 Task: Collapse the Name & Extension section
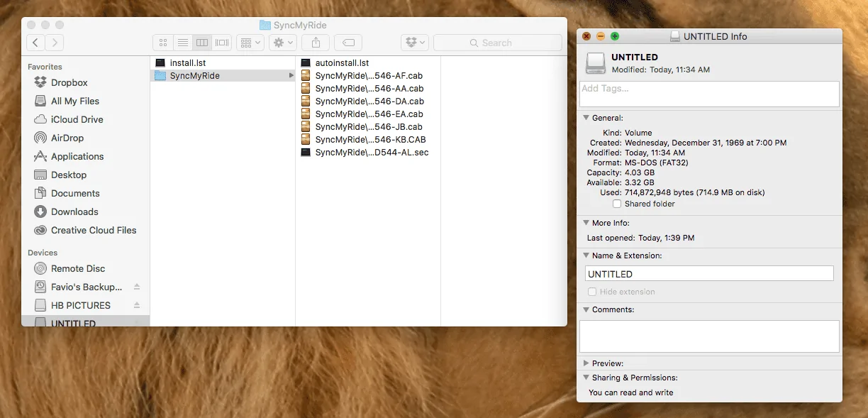[x=586, y=256]
